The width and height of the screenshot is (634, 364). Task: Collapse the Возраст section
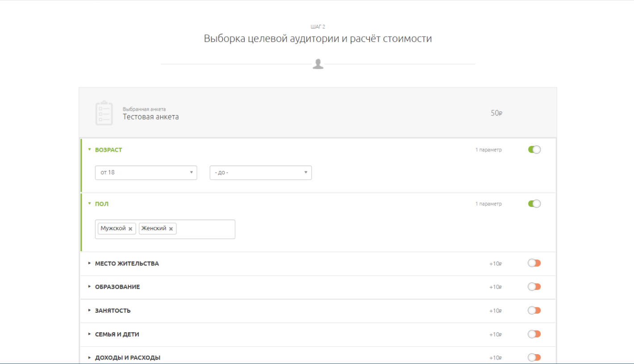point(108,150)
